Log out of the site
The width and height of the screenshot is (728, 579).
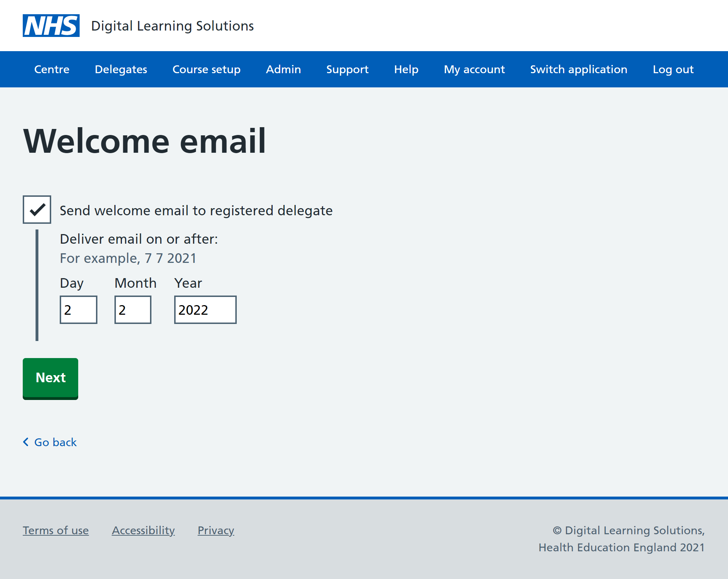[673, 69]
